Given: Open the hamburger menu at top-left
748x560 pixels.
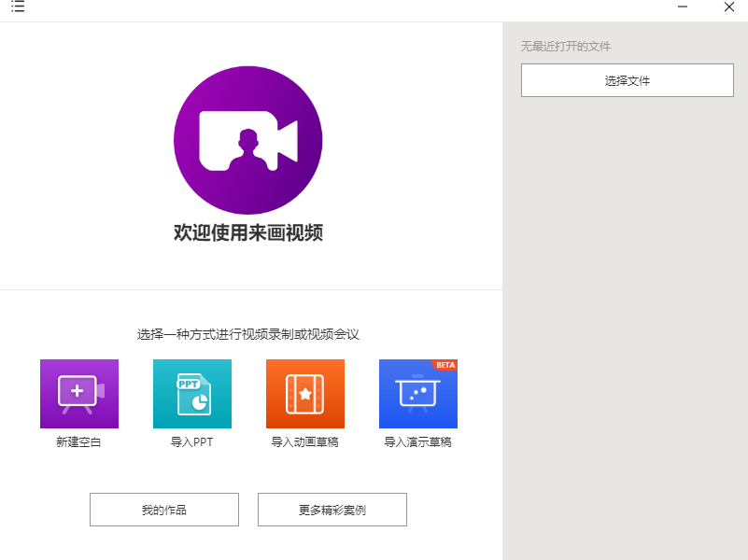Looking at the screenshot, I should [18, 7].
